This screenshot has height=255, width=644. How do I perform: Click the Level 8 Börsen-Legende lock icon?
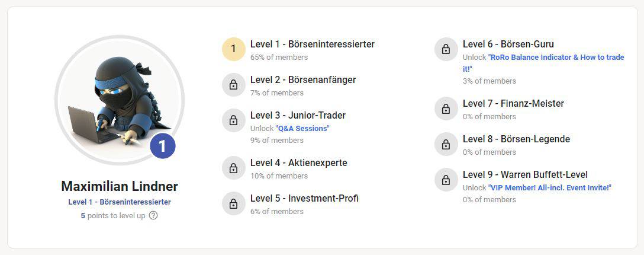(x=446, y=144)
